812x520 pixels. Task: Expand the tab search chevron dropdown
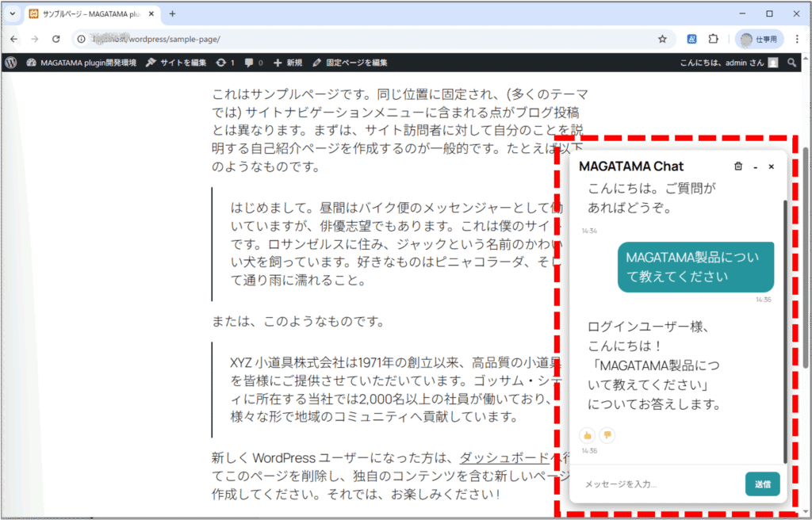point(13,13)
